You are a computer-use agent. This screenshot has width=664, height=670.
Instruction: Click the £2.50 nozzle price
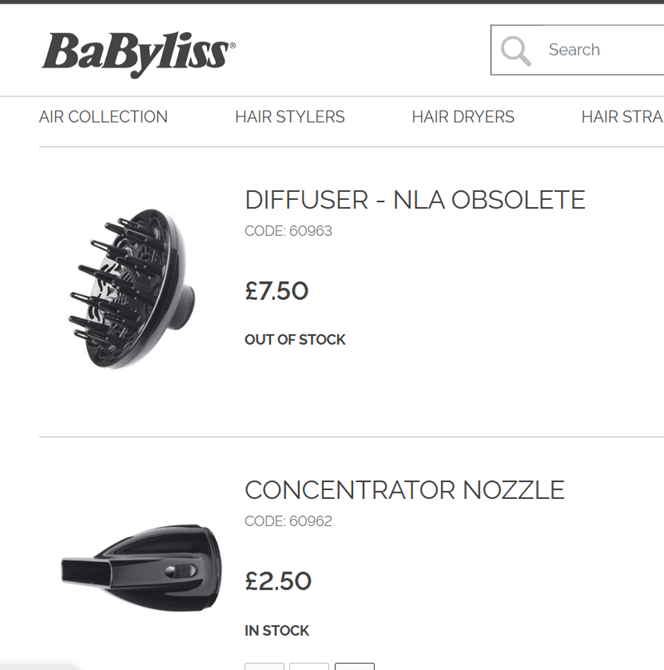[x=278, y=581]
